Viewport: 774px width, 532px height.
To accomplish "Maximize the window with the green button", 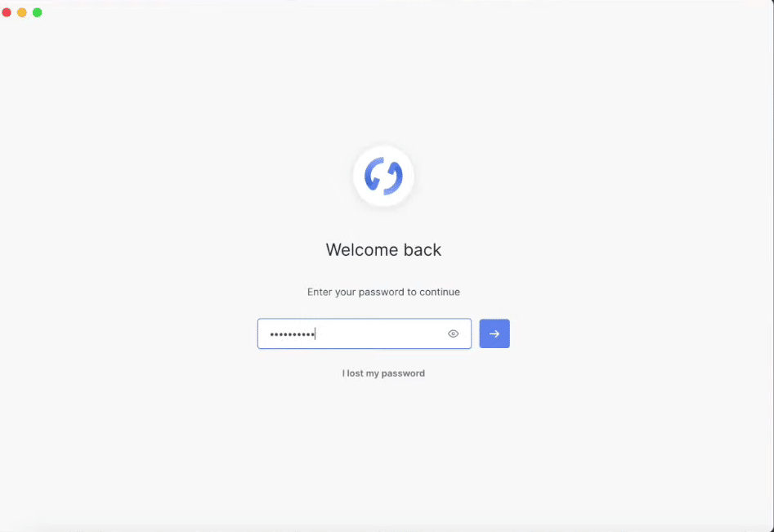I will tap(38, 12).
